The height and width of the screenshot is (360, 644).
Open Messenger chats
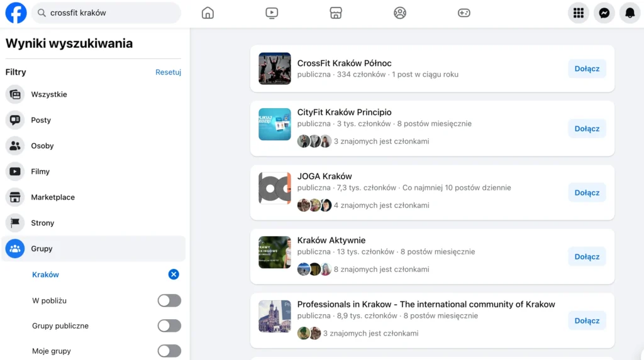click(604, 13)
